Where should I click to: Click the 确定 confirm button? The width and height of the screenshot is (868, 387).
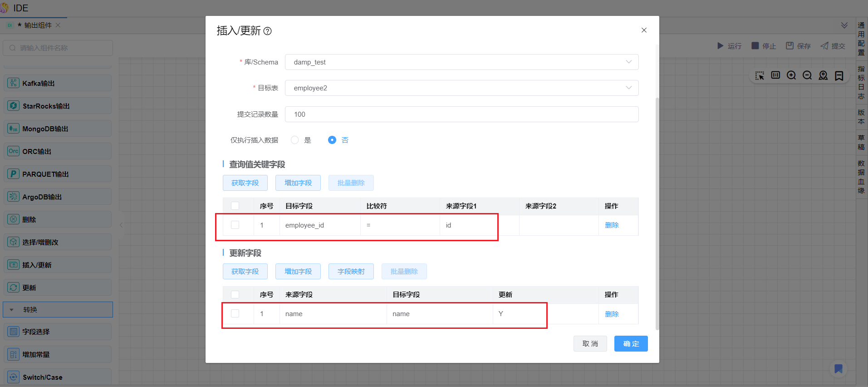click(x=631, y=344)
